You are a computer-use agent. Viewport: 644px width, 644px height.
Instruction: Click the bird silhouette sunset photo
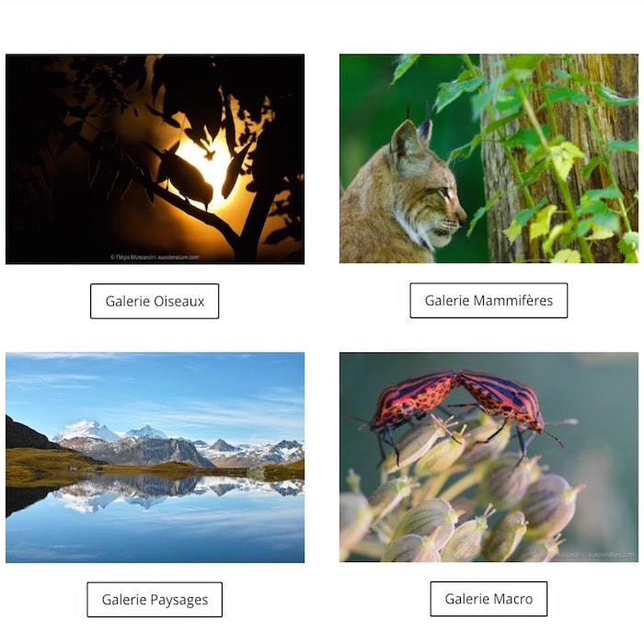click(155, 159)
